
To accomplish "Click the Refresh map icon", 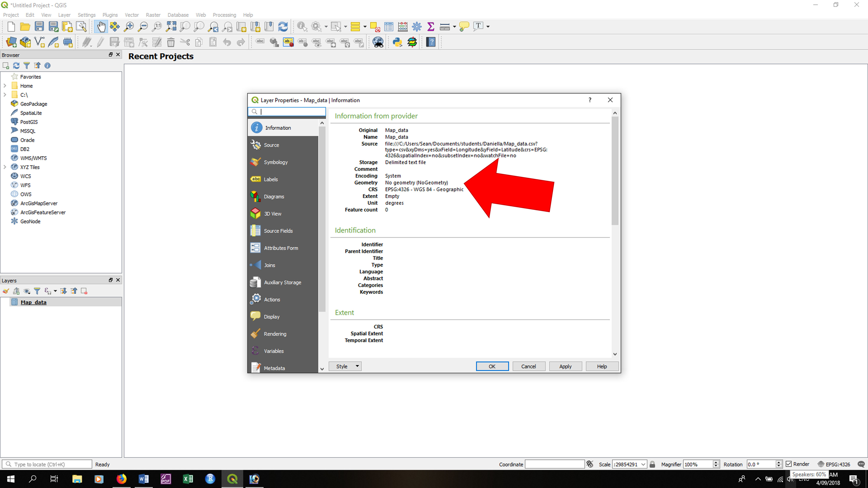I will pos(283,27).
